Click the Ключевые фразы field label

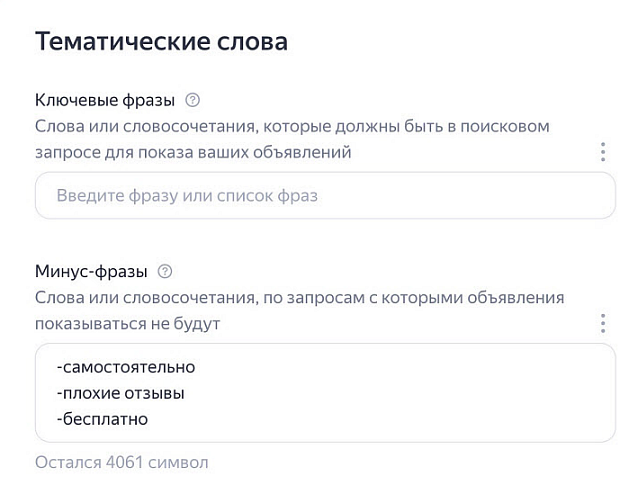point(105,100)
